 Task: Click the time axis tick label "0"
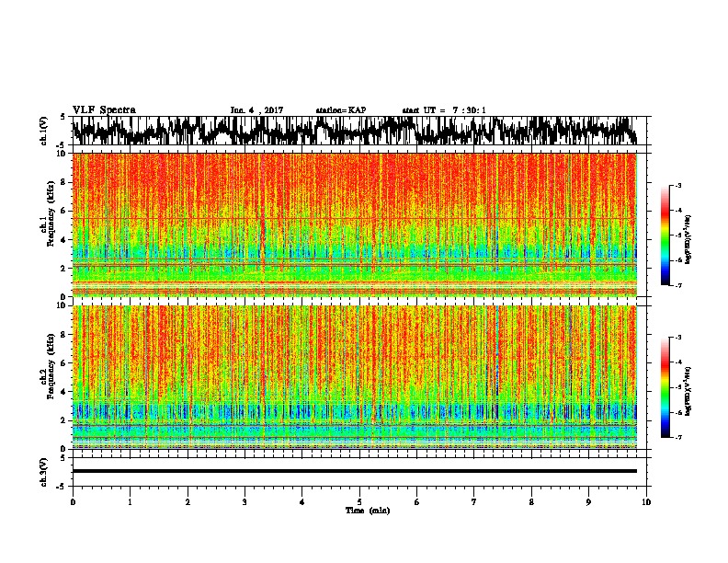point(73,502)
